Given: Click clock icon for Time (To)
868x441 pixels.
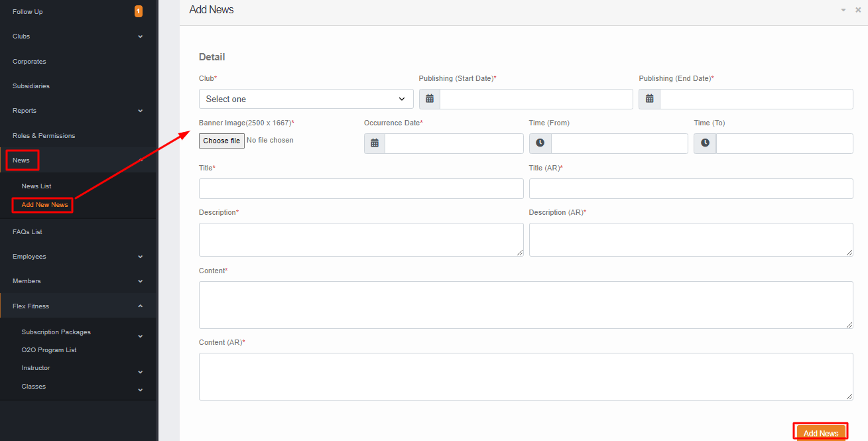Looking at the screenshot, I should tap(705, 143).
